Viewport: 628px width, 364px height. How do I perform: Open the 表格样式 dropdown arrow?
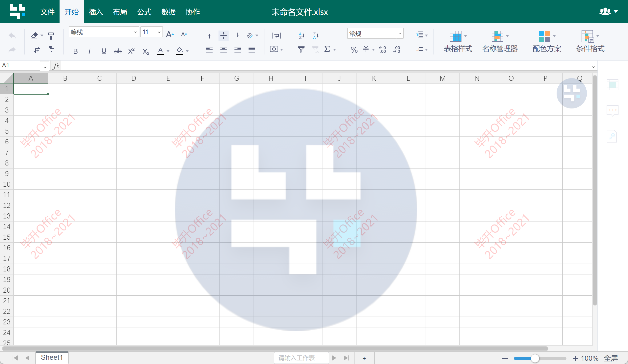tap(466, 36)
